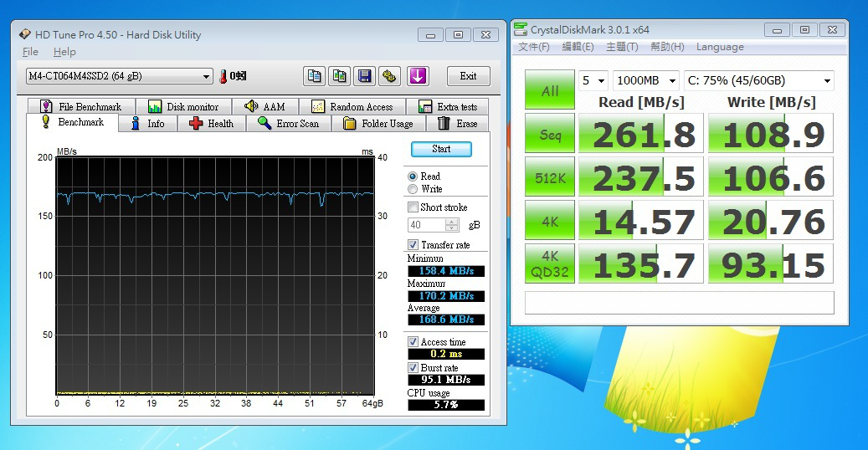868x450 pixels.
Task: Click the Seq write result 108.9
Action: click(x=771, y=133)
